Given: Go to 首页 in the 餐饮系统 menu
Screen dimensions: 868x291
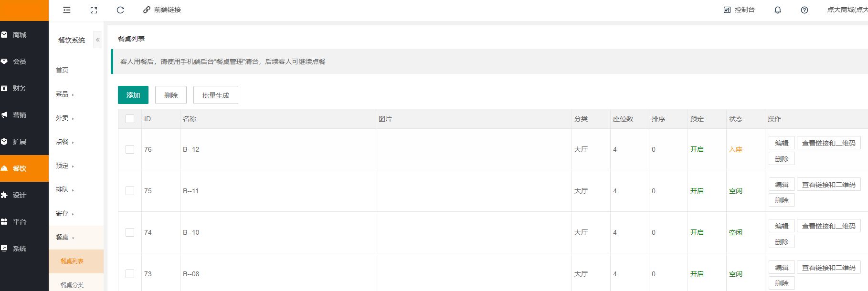Looking at the screenshot, I should 62,70.
